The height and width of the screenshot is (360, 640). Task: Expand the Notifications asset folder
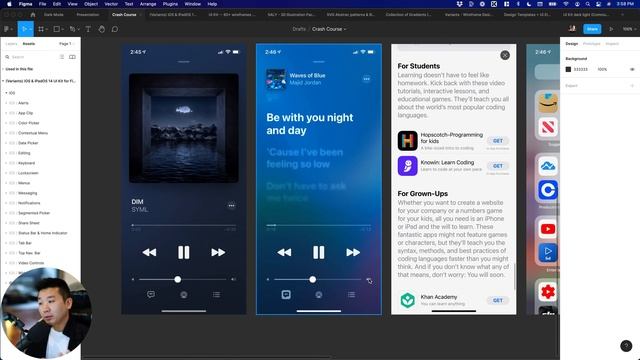tap(6, 203)
